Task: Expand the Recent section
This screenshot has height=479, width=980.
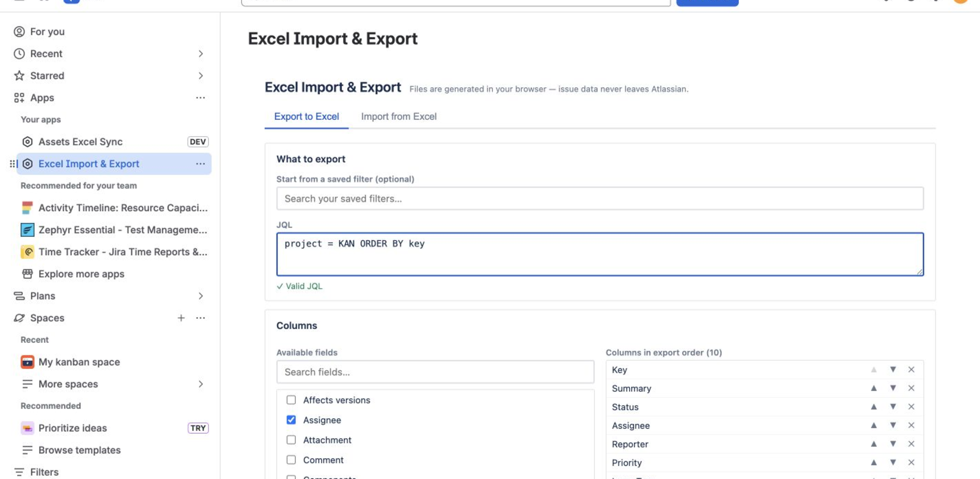Action: coord(200,54)
